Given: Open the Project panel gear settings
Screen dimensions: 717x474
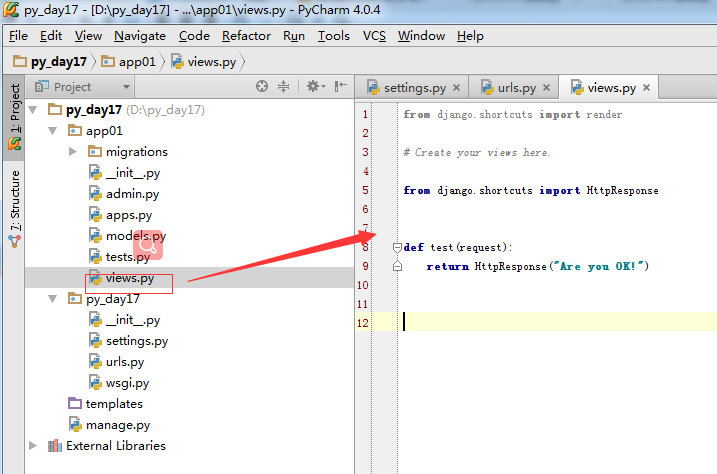Looking at the screenshot, I should [x=313, y=87].
